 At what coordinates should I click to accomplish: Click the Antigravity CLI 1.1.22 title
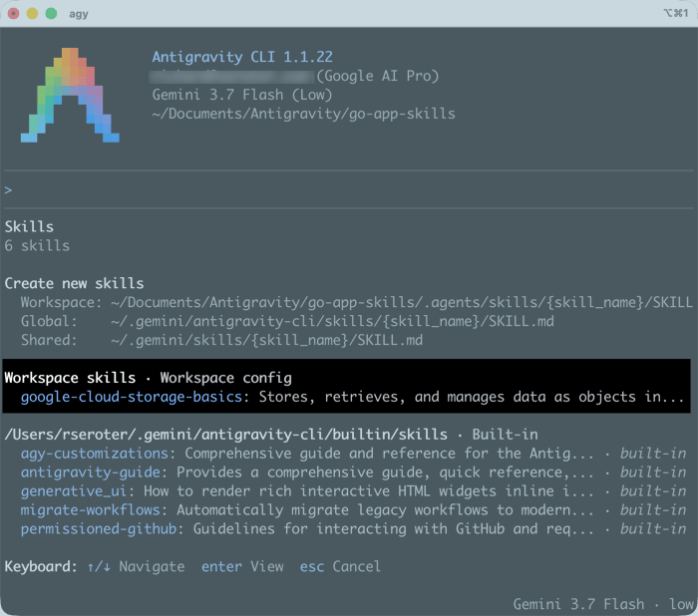[x=242, y=57]
